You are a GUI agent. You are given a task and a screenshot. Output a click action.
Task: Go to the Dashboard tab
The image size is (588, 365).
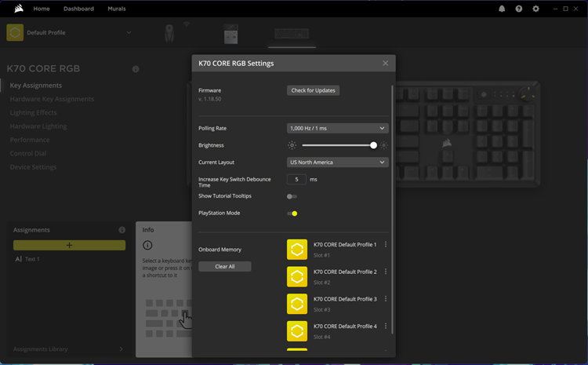78,9
